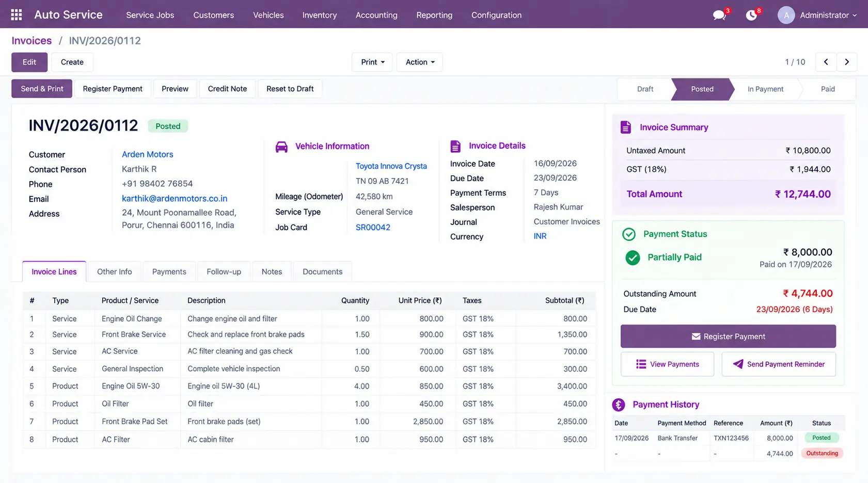Click the Outstanding status badge

(x=822, y=454)
